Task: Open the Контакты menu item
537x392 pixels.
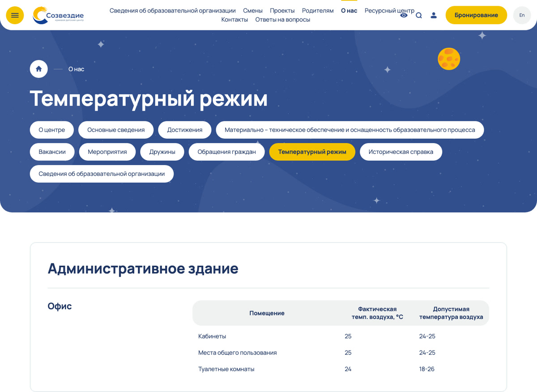Action: (x=234, y=20)
